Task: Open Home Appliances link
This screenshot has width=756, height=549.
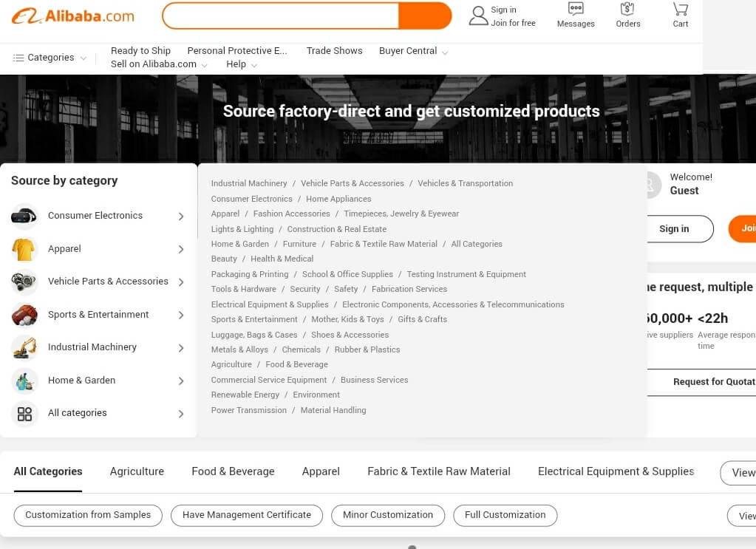Action: click(x=338, y=199)
